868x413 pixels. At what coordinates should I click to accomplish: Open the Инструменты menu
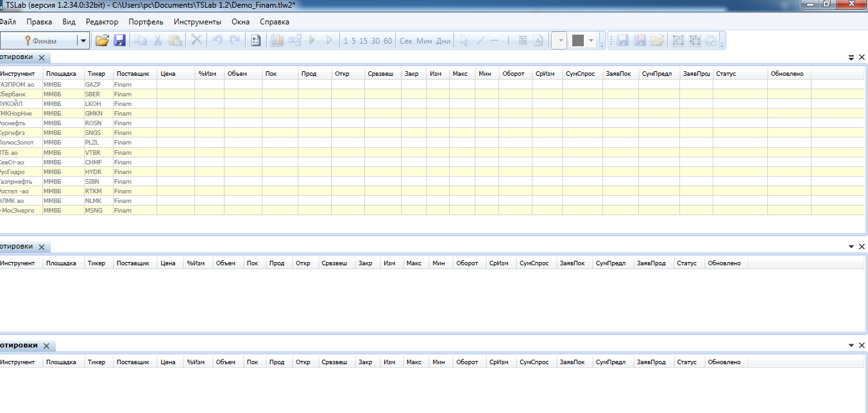(198, 22)
